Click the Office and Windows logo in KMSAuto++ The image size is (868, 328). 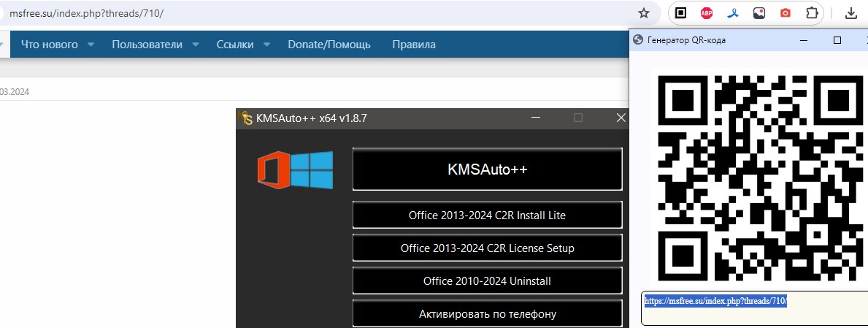click(x=296, y=170)
